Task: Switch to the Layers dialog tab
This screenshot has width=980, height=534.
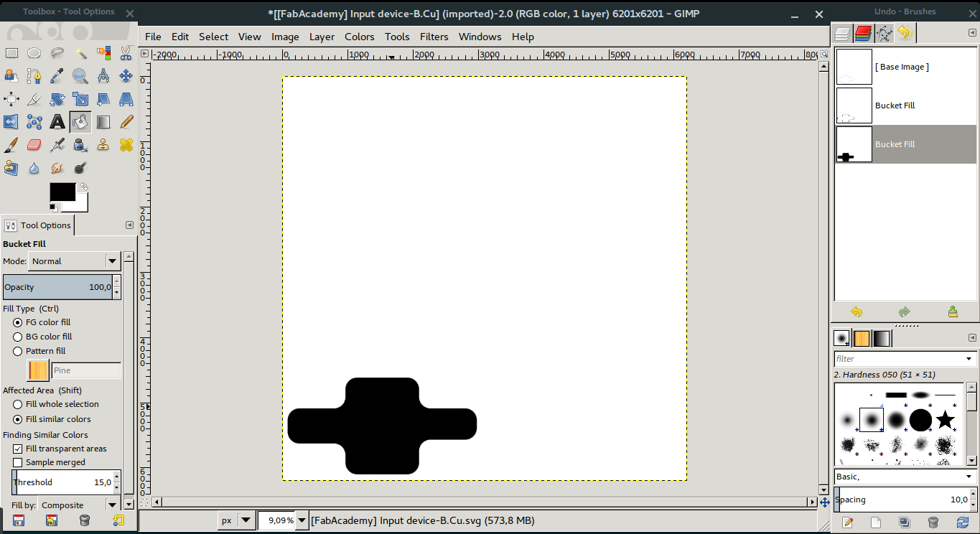Action: (x=841, y=32)
